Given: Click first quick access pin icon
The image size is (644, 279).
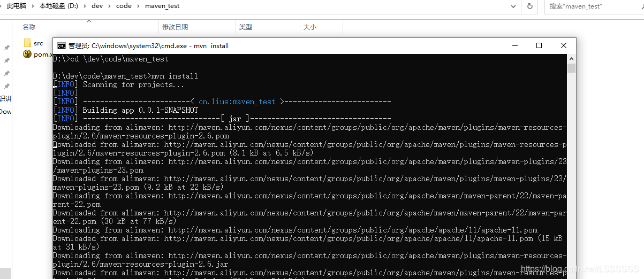Looking at the screenshot, I should 7,48.
